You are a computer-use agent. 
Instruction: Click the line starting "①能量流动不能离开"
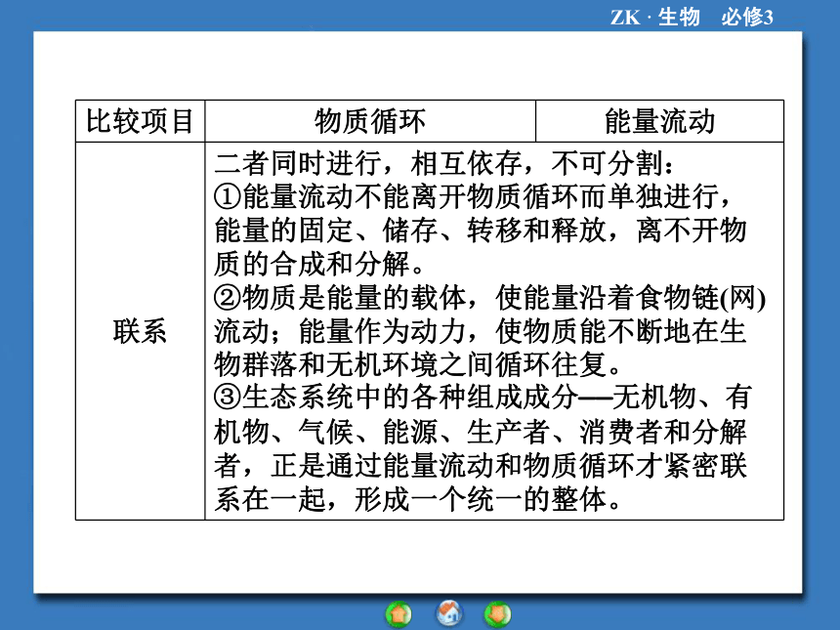pos(473,196)
